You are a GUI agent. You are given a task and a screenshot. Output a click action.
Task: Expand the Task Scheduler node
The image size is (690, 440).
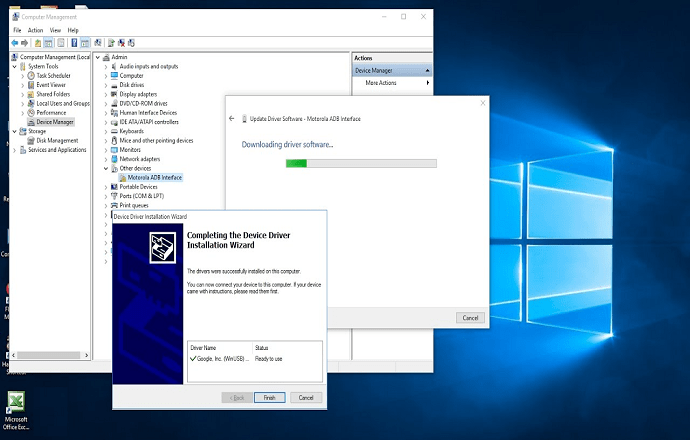point(22,76)
